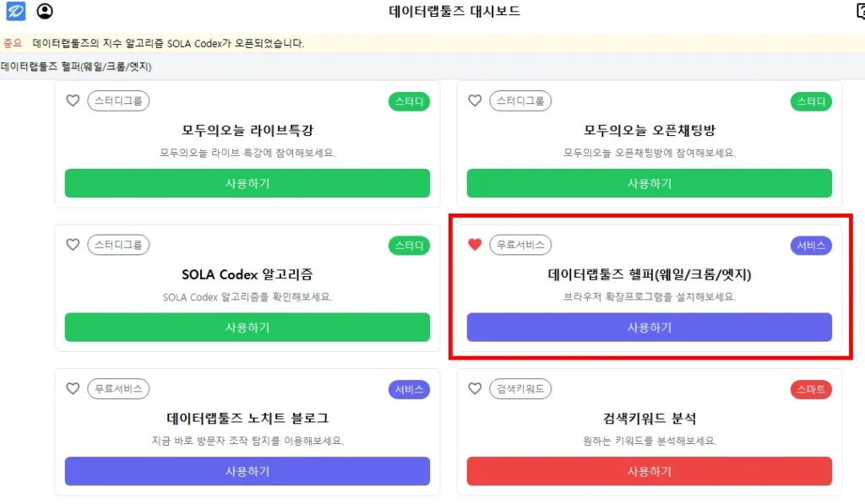This screenshot has height=504, width=865.
Task: Open the help chat bubble icon
Action: point(859,8)
